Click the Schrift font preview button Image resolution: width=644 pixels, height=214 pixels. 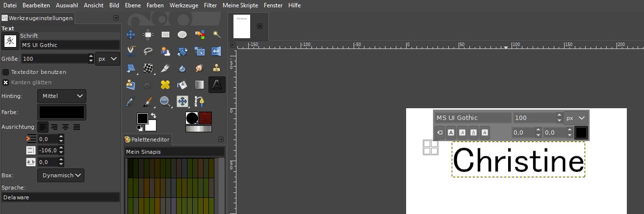pyautogui.click(x=10, y=41)
